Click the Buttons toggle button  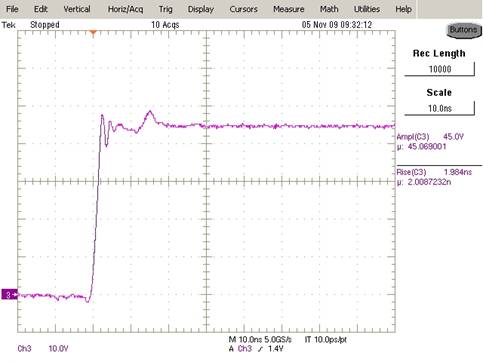(x=464, y=30)
